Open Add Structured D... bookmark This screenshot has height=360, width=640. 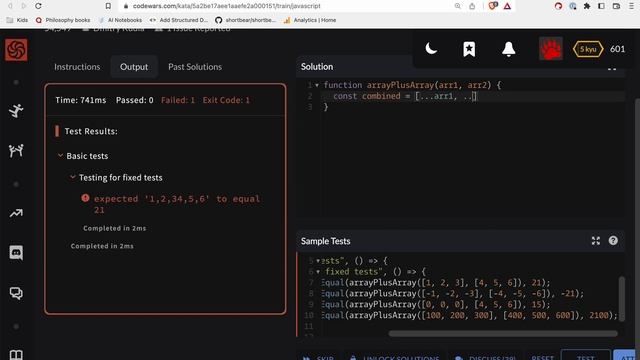coord(179,20)
